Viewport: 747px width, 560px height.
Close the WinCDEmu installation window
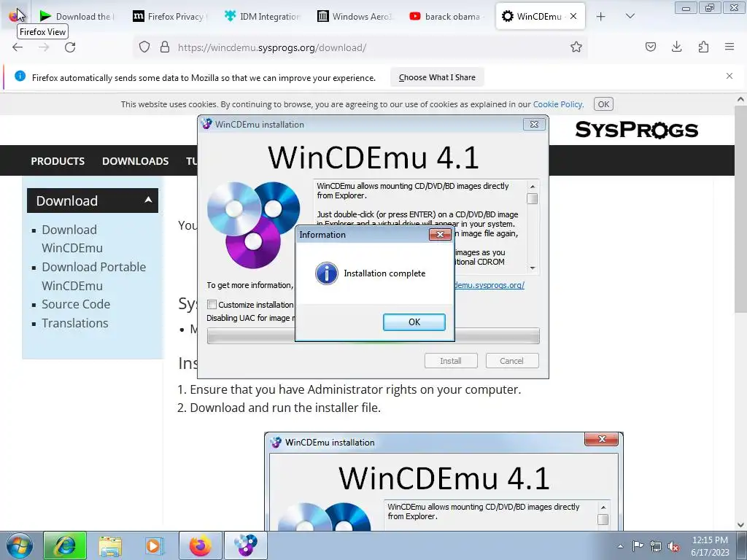[534, 124]
